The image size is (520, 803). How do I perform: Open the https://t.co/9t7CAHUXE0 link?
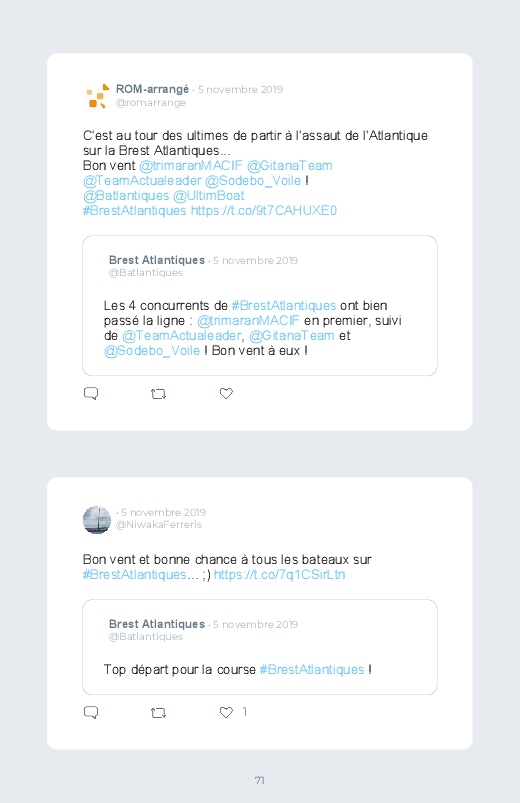point(264,210)
